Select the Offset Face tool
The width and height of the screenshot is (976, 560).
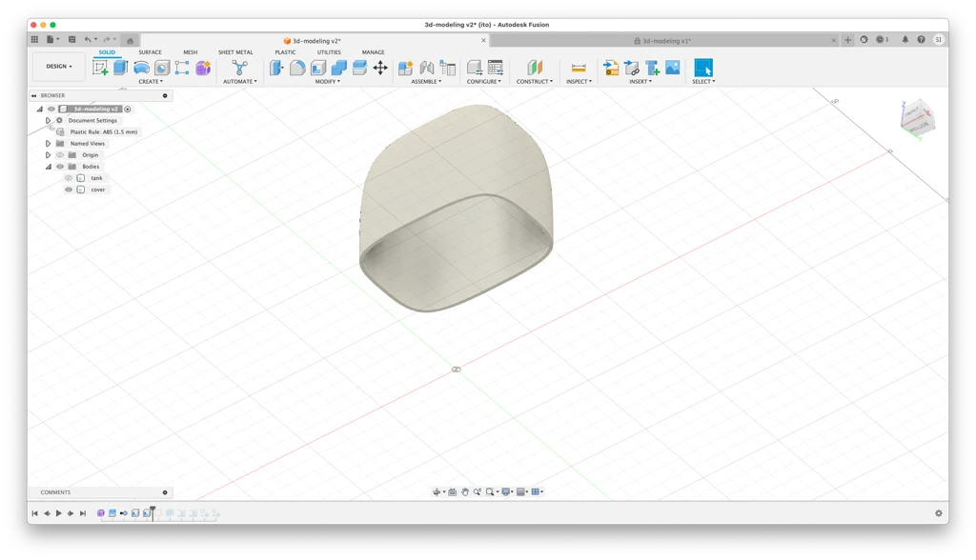click(359, 68)
